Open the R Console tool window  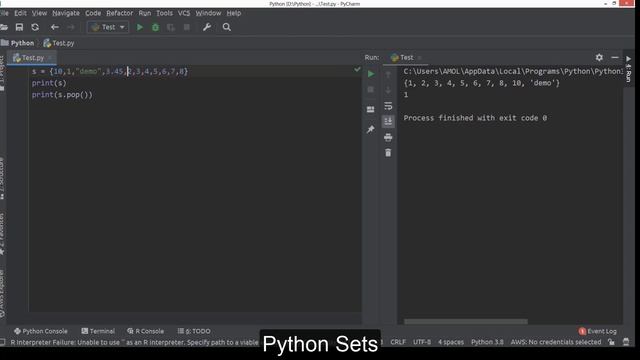tap(145, 331)
